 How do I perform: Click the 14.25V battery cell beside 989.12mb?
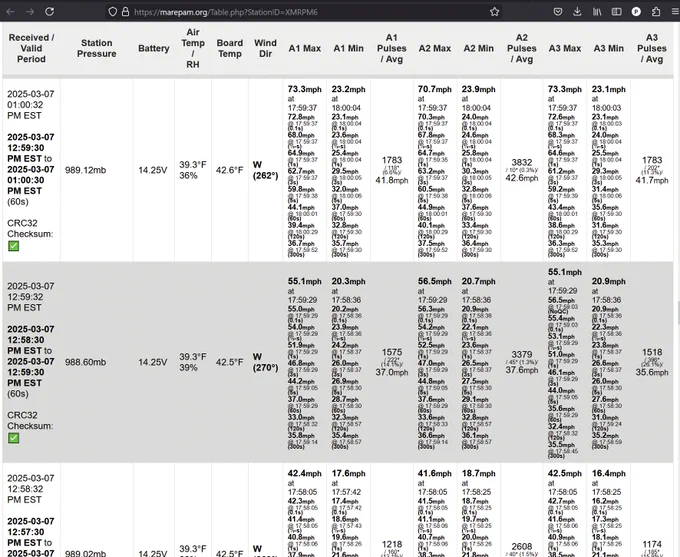point(153,170)
